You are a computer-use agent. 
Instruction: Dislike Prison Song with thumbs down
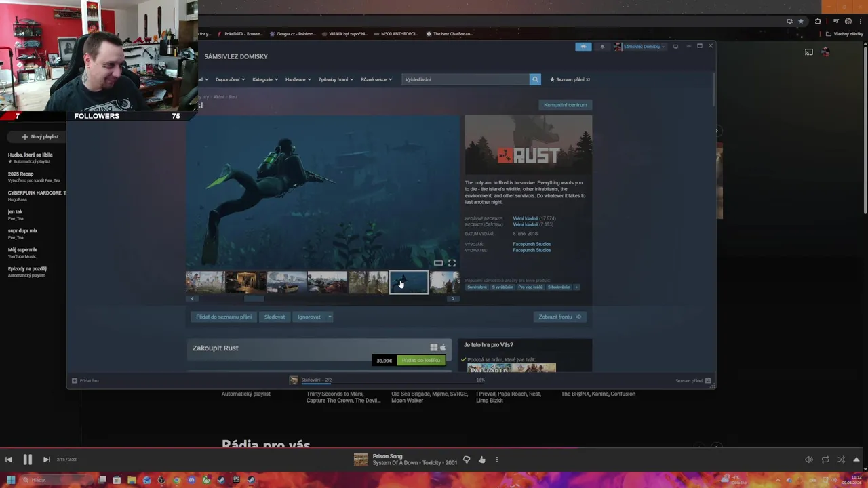click(x=467, y=460)
